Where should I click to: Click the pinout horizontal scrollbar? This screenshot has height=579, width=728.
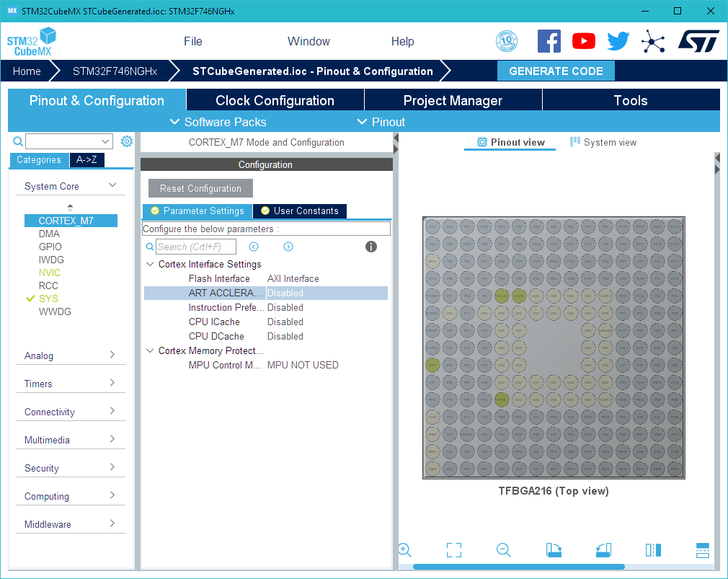(x=518, y=567)
